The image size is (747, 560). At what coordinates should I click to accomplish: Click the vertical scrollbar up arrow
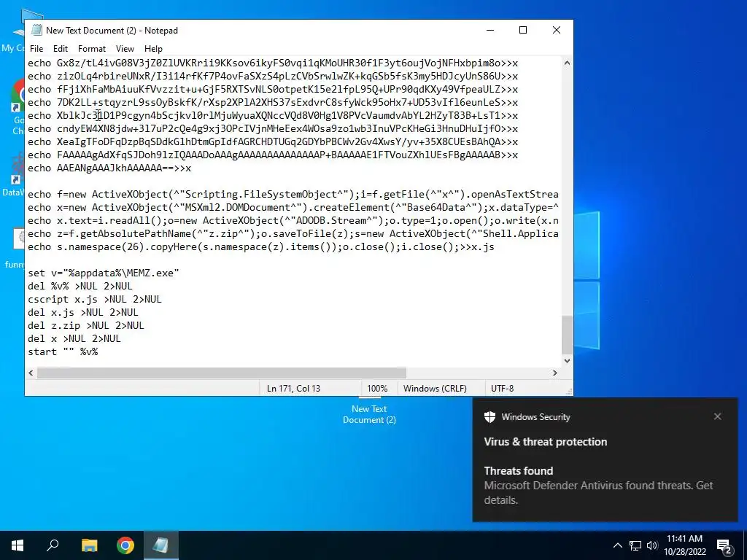[x=567, y=63]
